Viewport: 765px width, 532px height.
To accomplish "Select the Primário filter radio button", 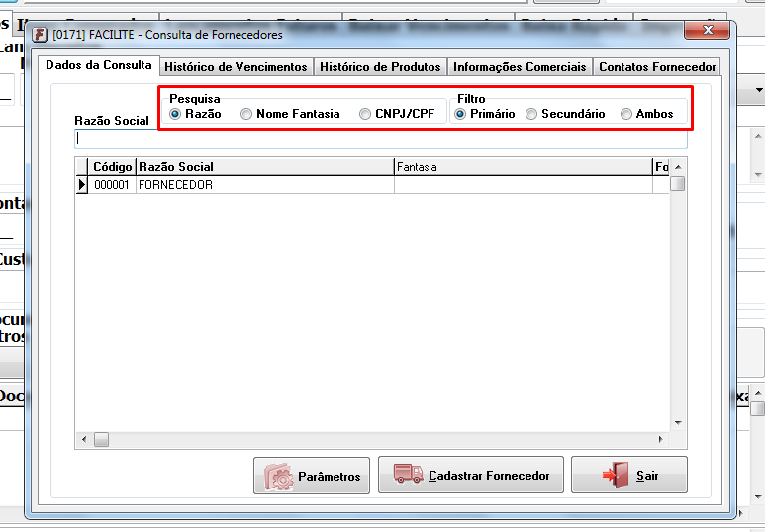I will 460,114.
